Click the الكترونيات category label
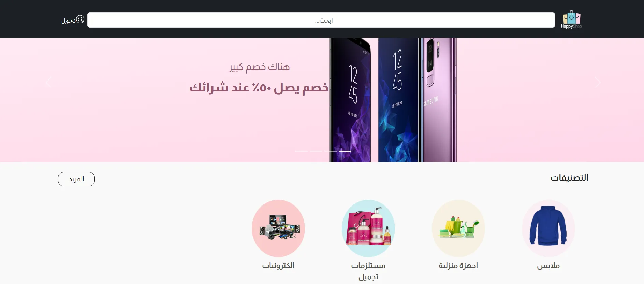The height and width of the screenshot is (284, 644). [278, 266]
